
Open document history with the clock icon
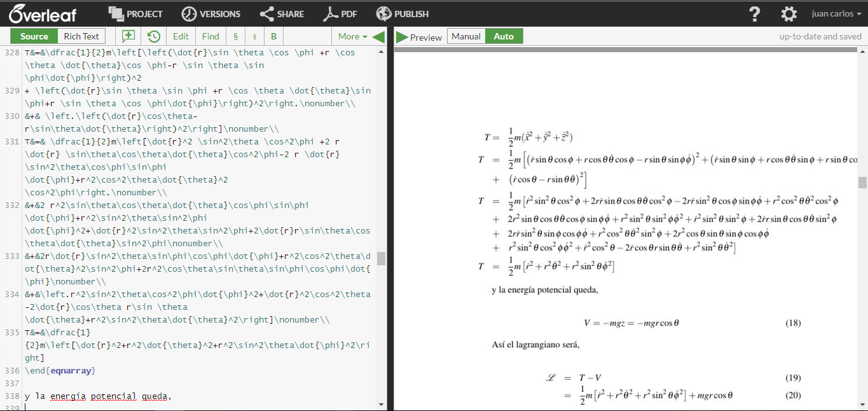(x=153, y=36)
